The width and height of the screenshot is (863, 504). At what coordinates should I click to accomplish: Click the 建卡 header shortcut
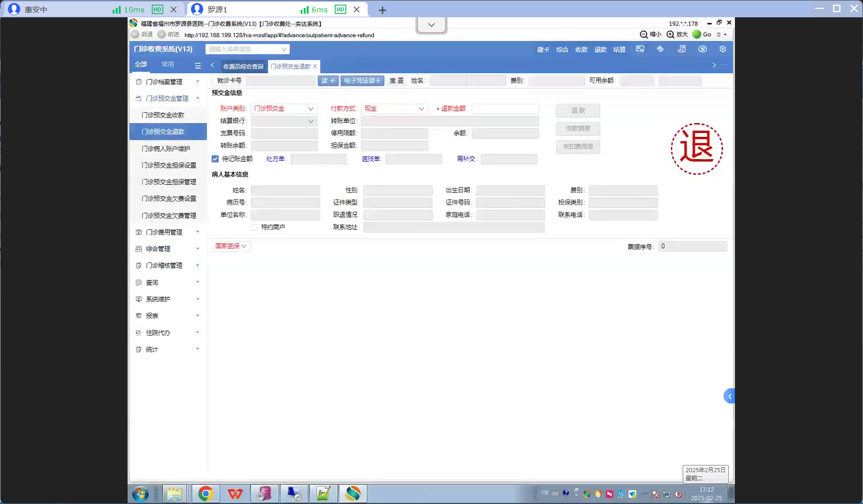543,49
